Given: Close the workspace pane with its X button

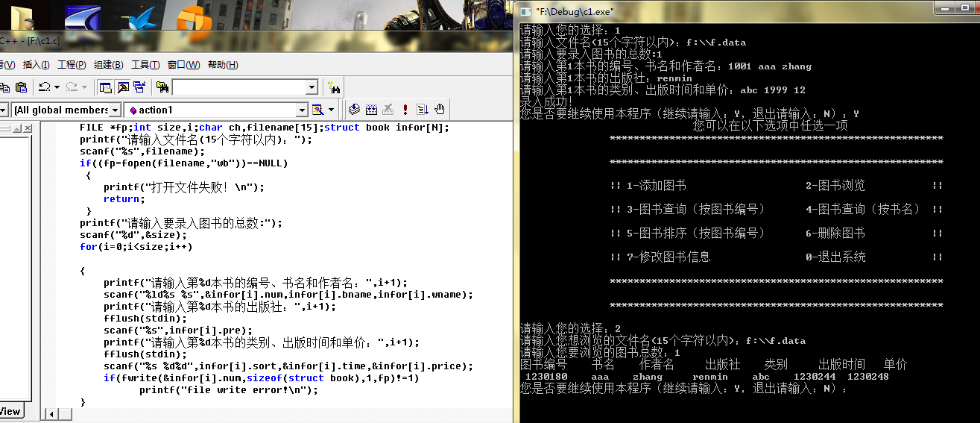Looking at the screenshot, I should pos(28,128).
